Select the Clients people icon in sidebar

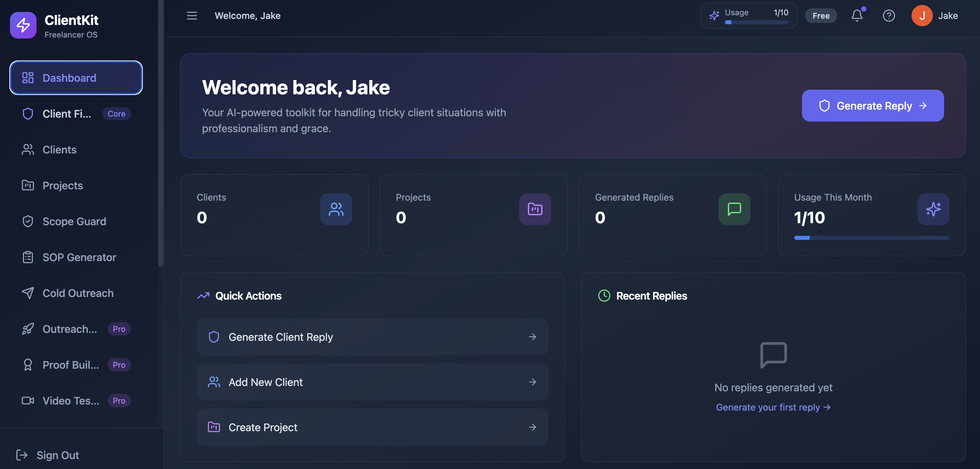(27, 149)
